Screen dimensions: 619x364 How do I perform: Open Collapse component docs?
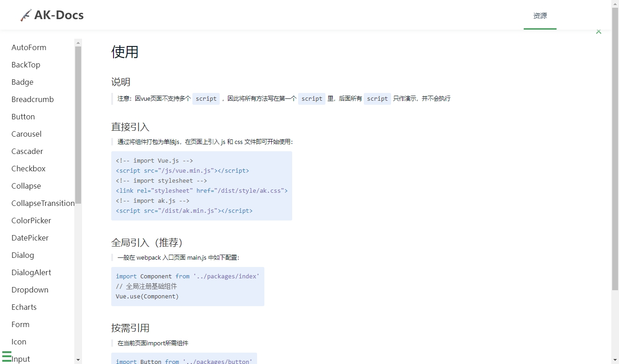tap(26, 186)
